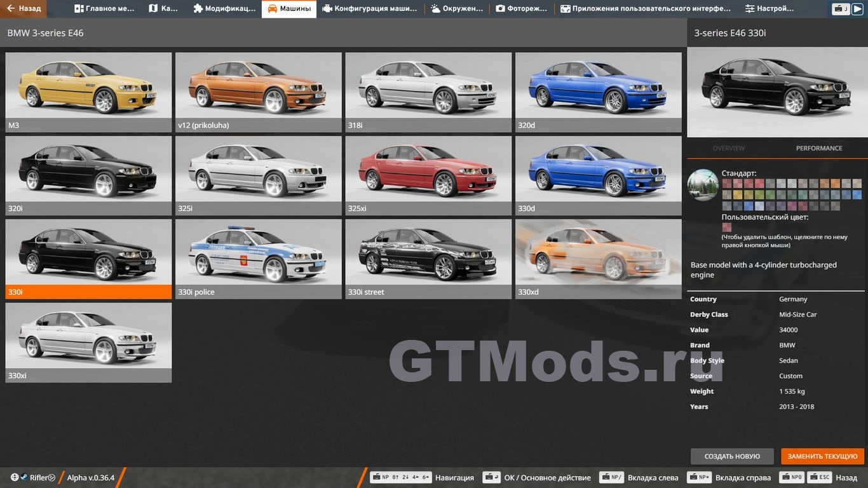868x488 pixels.
Task: Go back with the Назад arrow button
Action: [24, 9]
